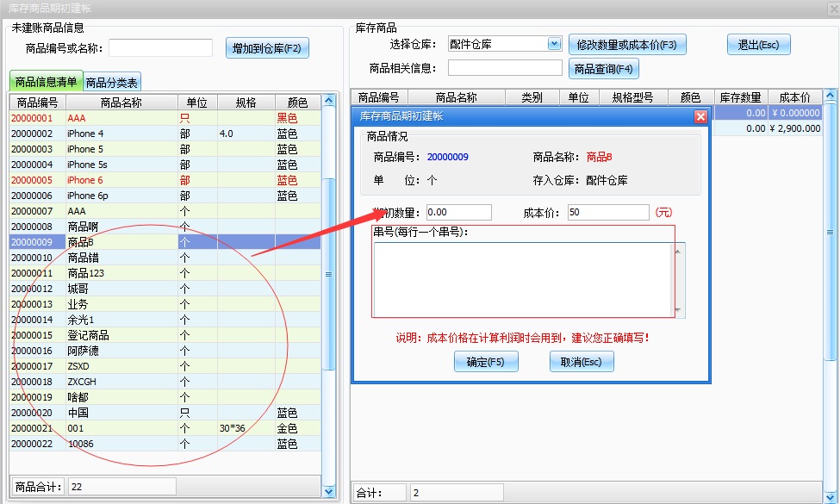
Task: Click the 库存数量 column header
Action: (740, 97)
